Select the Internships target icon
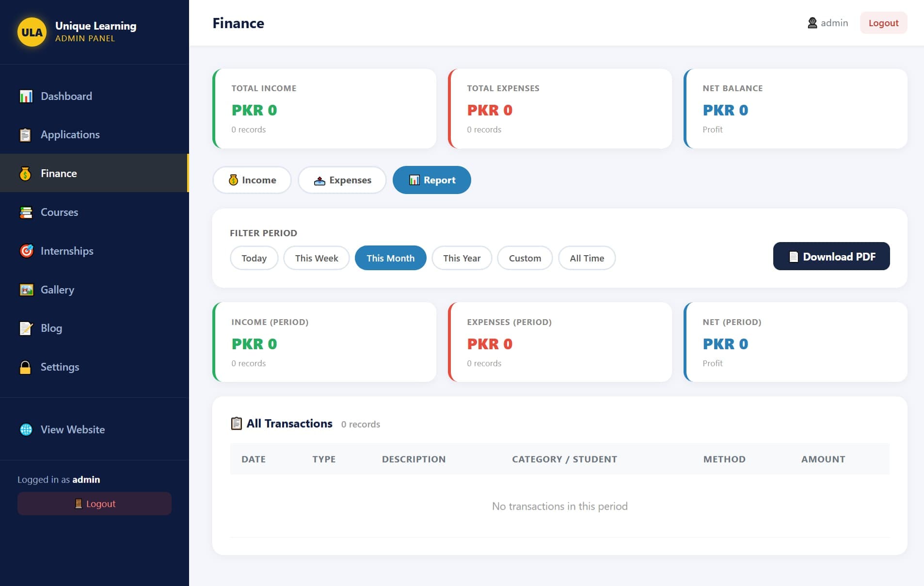The image size is (924, 586). click(x=26, y=251)
